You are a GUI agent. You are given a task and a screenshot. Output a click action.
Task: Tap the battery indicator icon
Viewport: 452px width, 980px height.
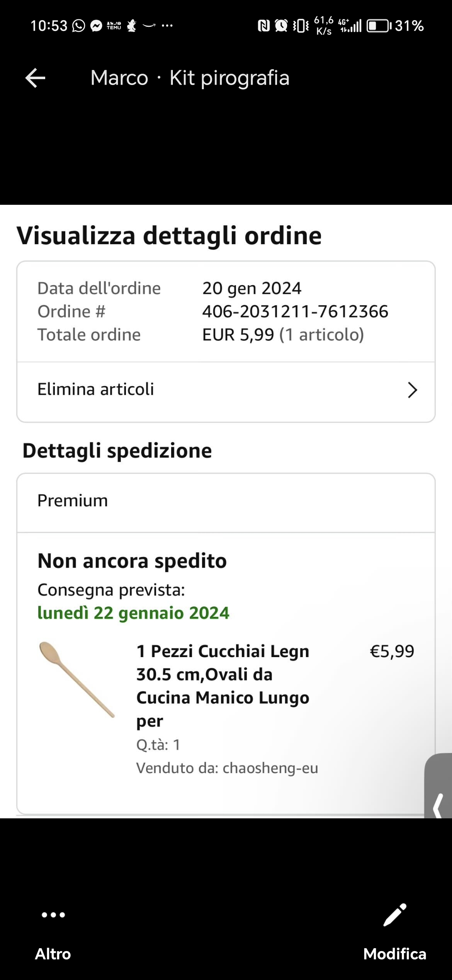click(x=379, y=26)
